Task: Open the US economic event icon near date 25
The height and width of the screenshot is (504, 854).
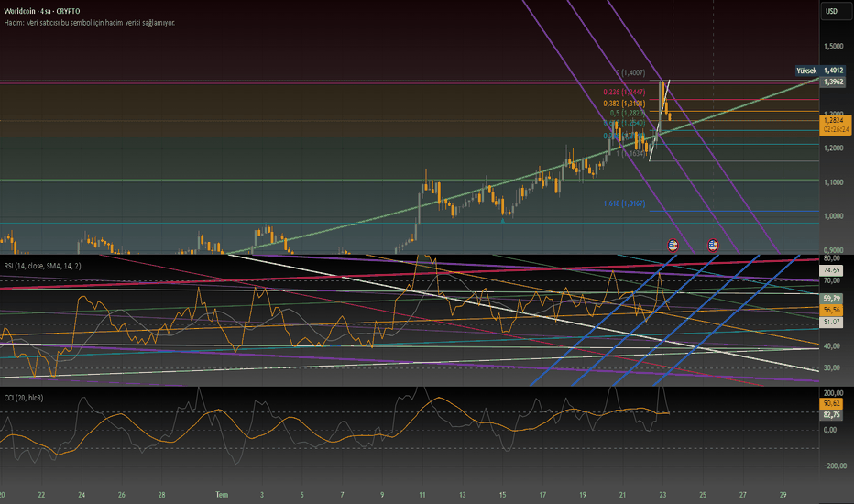Action: 713,246
